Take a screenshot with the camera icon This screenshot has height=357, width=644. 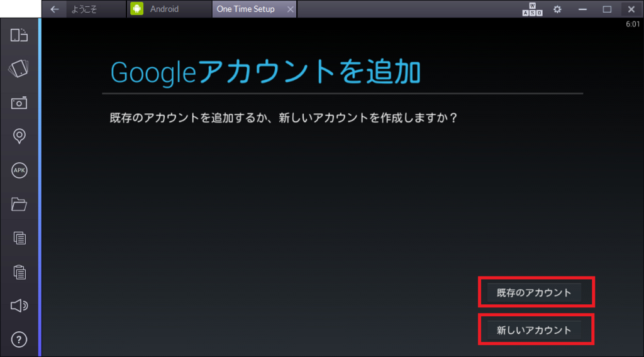19,102
